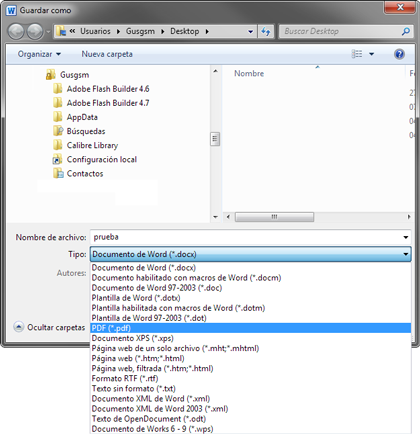Click the forward navigation arrow button
Image resolution: width=420 pixels, height=434 pixels.
coord(35,32)
